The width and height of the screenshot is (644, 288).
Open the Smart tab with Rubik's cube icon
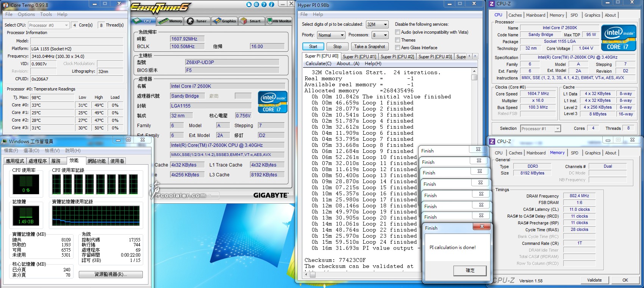[251, 21]
